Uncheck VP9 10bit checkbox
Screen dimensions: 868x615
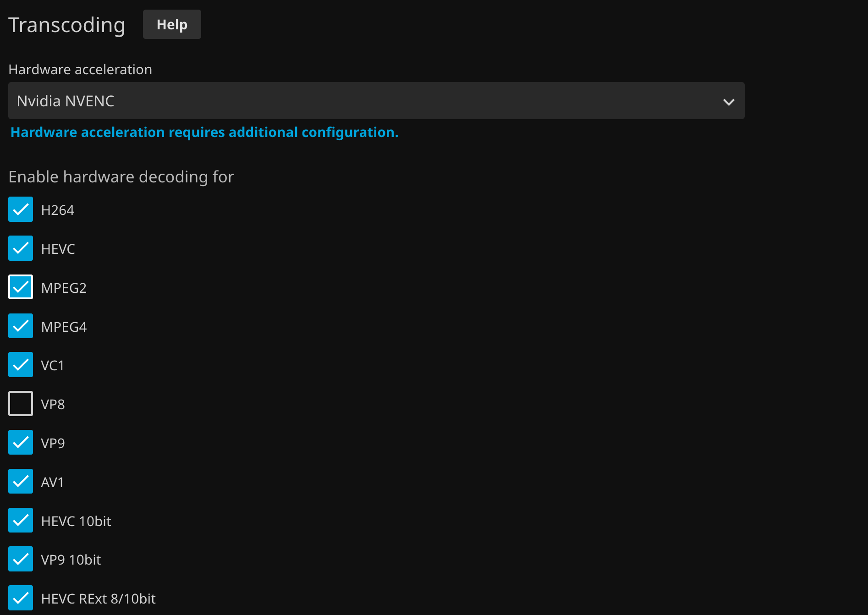[x=21, y=559]
